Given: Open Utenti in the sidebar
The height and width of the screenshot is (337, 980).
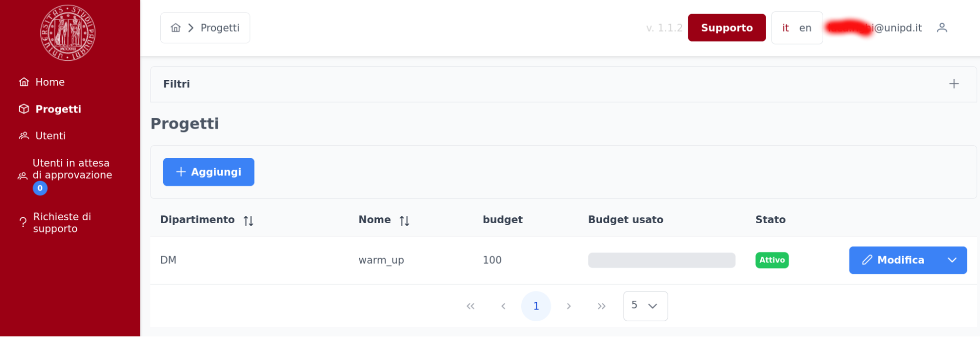Looking at the screenshot, I should coord(50,136).
